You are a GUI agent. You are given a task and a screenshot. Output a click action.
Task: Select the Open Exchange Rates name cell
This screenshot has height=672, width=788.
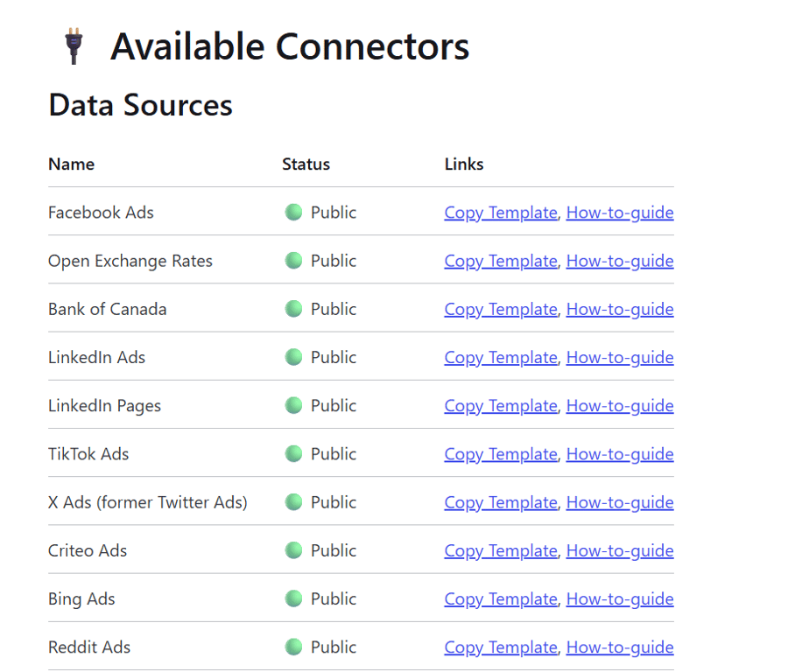[x=130, y=261]
